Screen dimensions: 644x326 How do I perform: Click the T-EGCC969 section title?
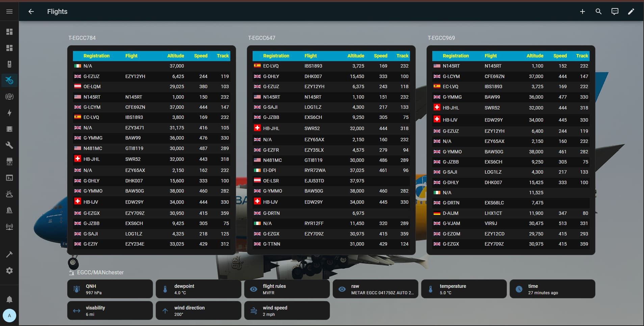pos(441,38)
